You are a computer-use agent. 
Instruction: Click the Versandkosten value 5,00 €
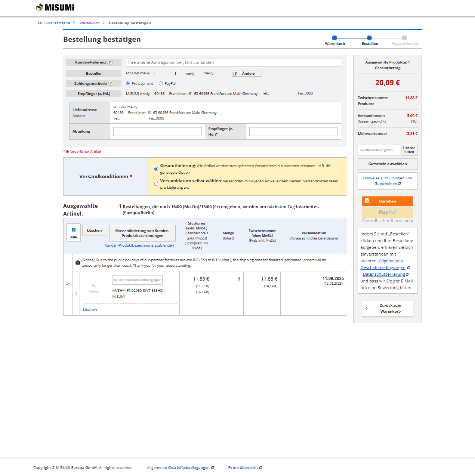(x=412, y=116)
